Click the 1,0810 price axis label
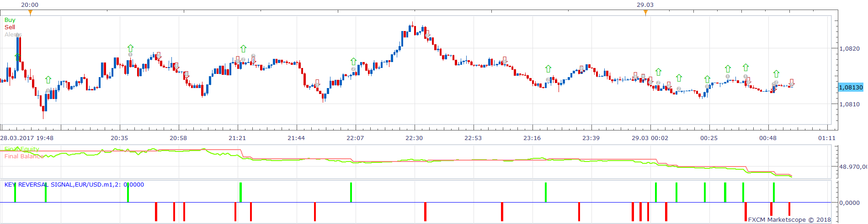The width and height of the screenshot is (868, 224). tap(849, 104)
